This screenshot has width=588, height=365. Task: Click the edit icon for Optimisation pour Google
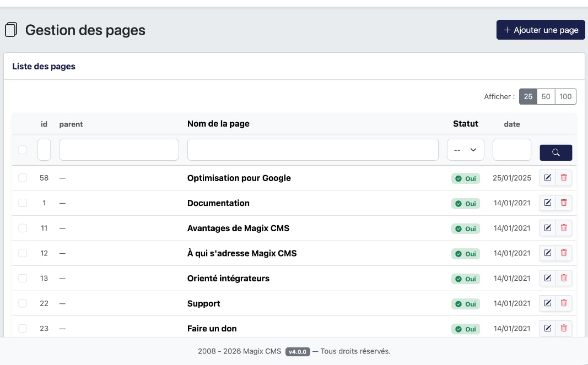pyautogui.click(x=547, y=178)
